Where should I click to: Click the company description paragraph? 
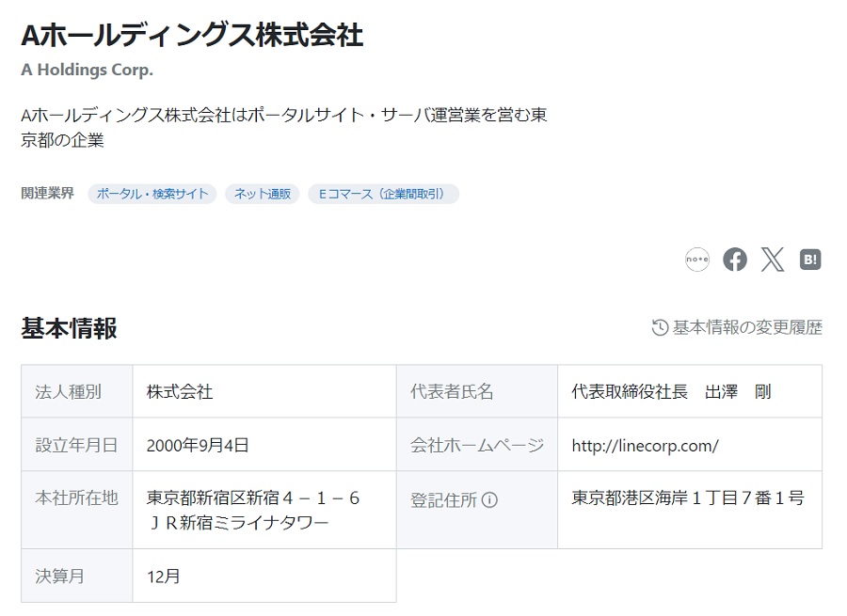point(284,127)
